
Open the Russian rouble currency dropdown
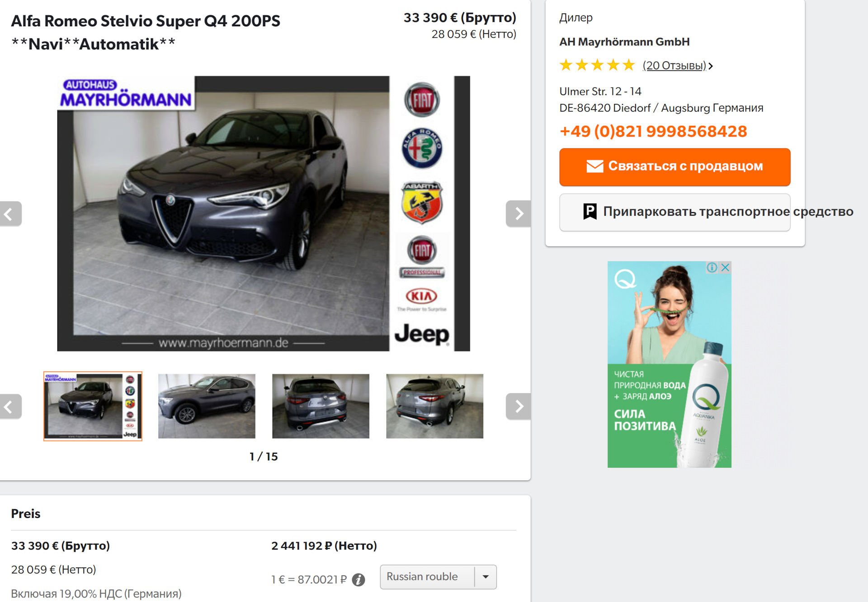point(438,577)
